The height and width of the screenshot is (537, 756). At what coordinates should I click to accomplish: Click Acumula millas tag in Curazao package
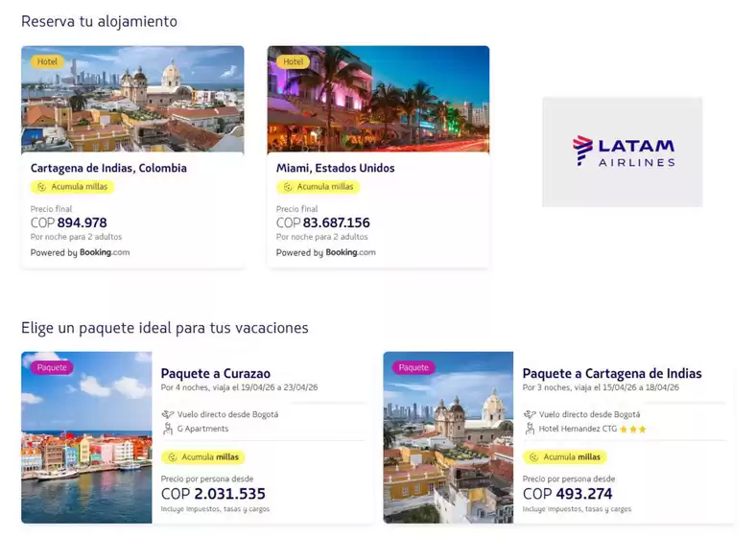[202, 457]
